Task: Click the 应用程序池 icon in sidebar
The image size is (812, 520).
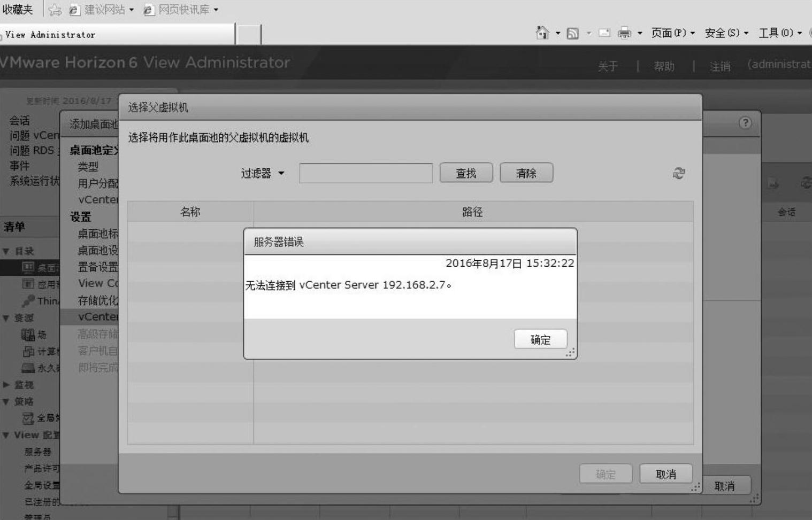Action: [x=28, y=284]
